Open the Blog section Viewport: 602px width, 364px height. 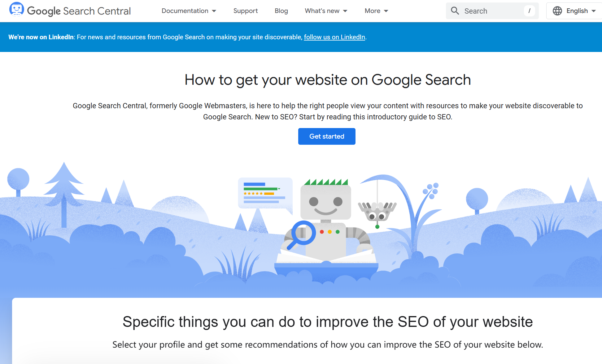(x=281, y=11)
